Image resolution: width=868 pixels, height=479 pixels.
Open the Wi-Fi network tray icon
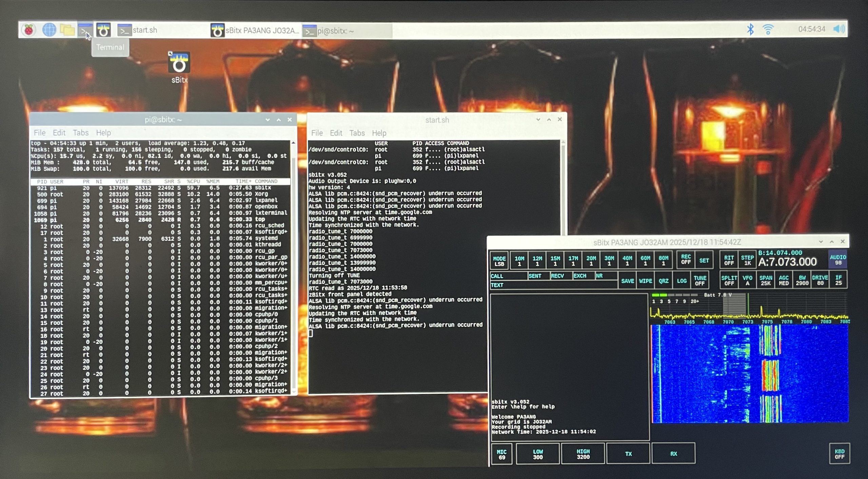pos(768,29)
